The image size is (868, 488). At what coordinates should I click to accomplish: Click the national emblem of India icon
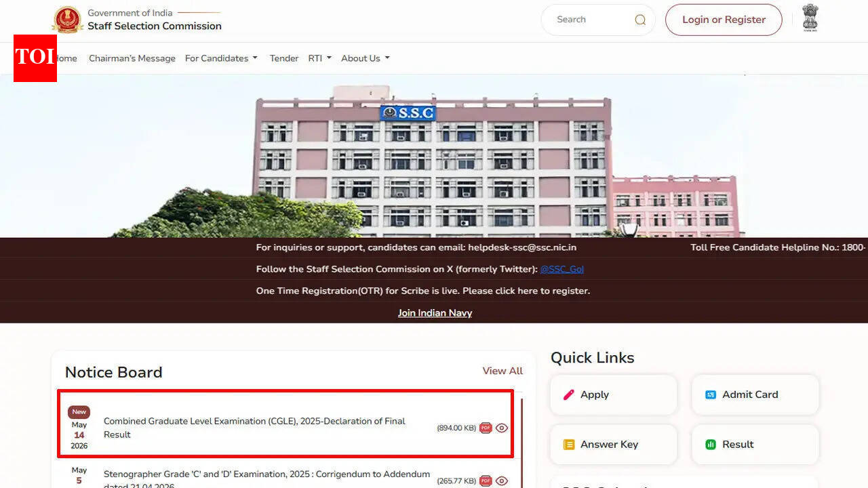point(810,18)
